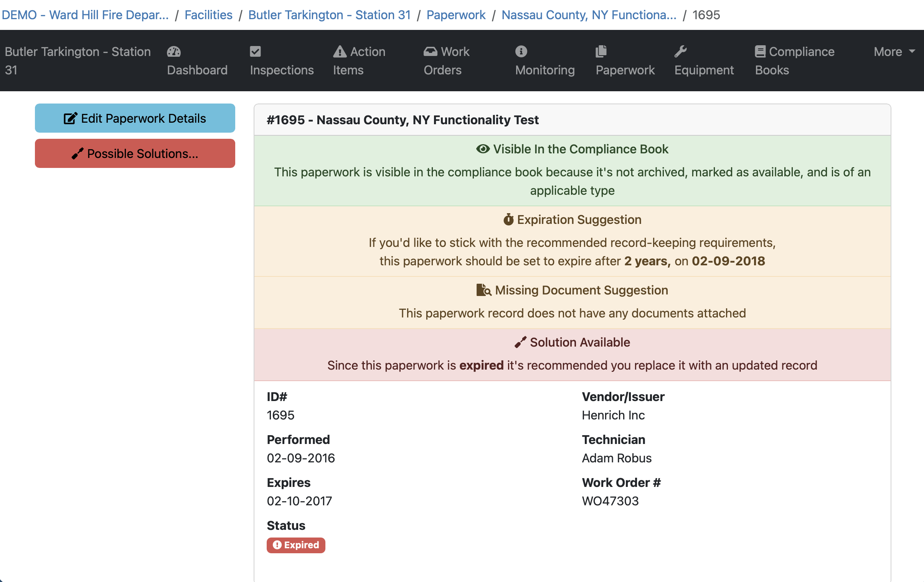Click the stopwatch icon by Expiration Suggestion
The image size is (924, 582).
[508, 219]
